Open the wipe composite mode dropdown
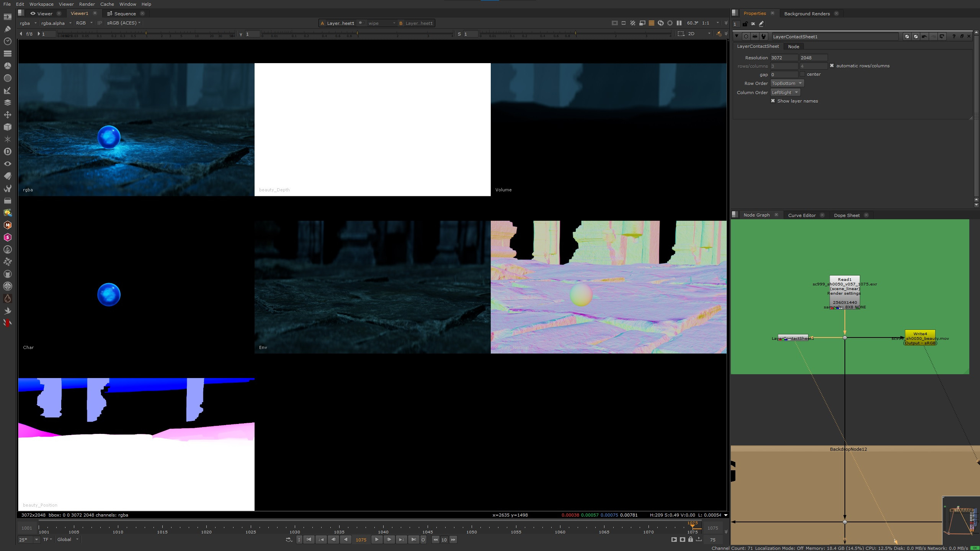 tap(381, 23)
